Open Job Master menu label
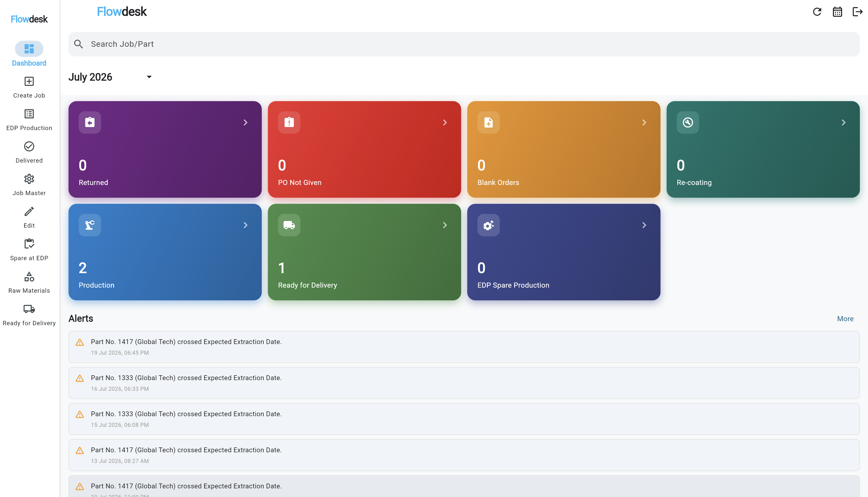Viewport: 868px width, 497px height. 29,193
